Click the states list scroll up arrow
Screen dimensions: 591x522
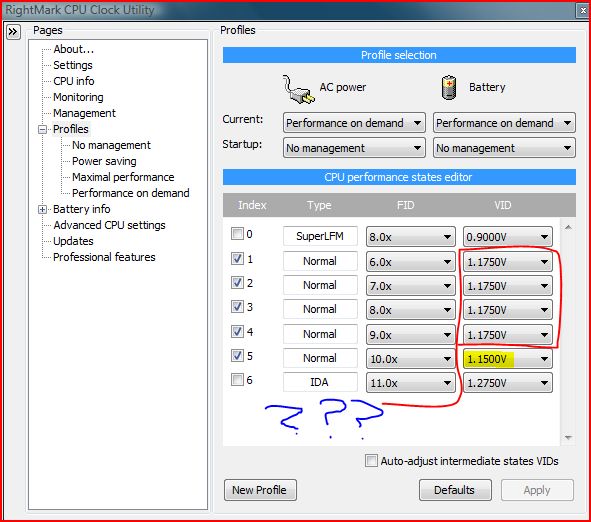coord(568,227)
